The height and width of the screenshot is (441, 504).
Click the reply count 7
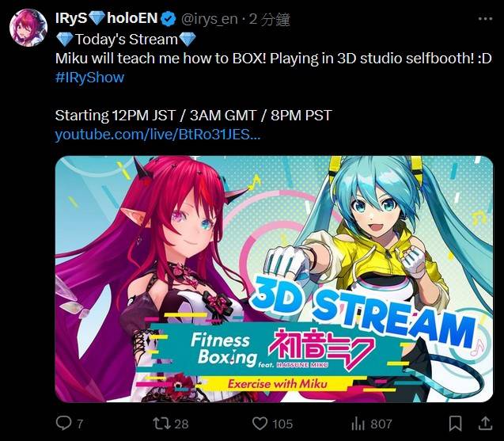(80, 424)
